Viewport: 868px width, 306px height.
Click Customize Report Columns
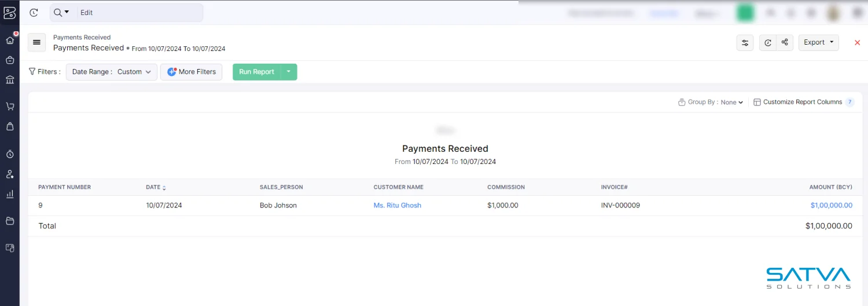(x=802, y=102)
